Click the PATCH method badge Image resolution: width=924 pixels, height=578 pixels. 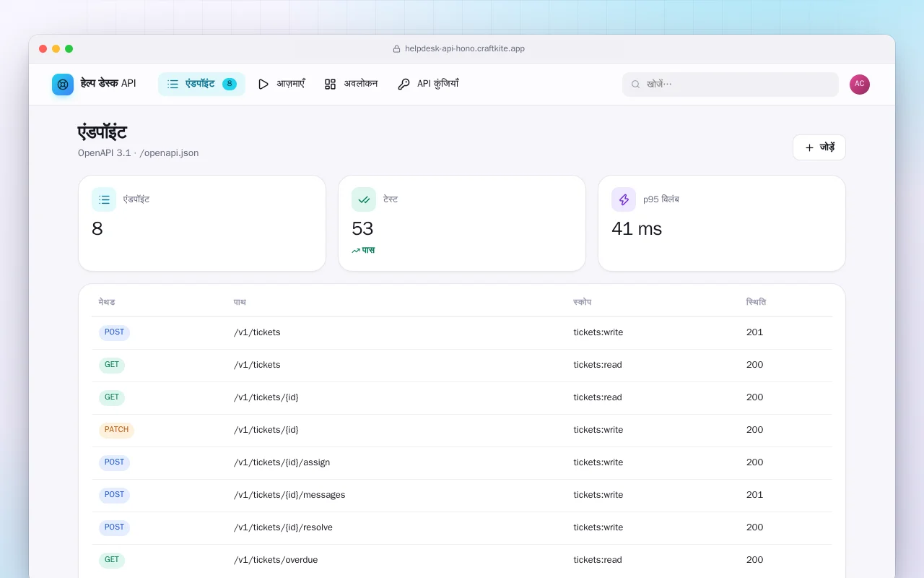coord(116,430)
